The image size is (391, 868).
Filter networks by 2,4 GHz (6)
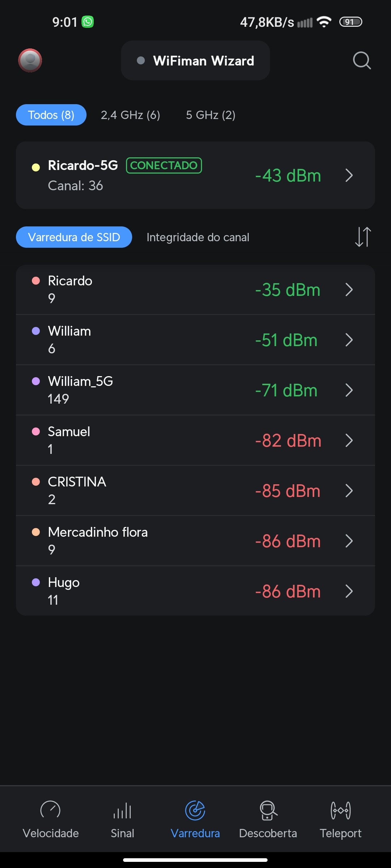pyautogui.click(x=130, y=115)
